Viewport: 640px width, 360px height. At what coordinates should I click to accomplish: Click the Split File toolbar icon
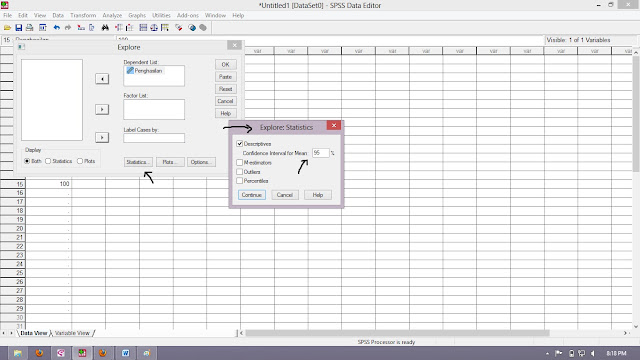click(143, 28)
